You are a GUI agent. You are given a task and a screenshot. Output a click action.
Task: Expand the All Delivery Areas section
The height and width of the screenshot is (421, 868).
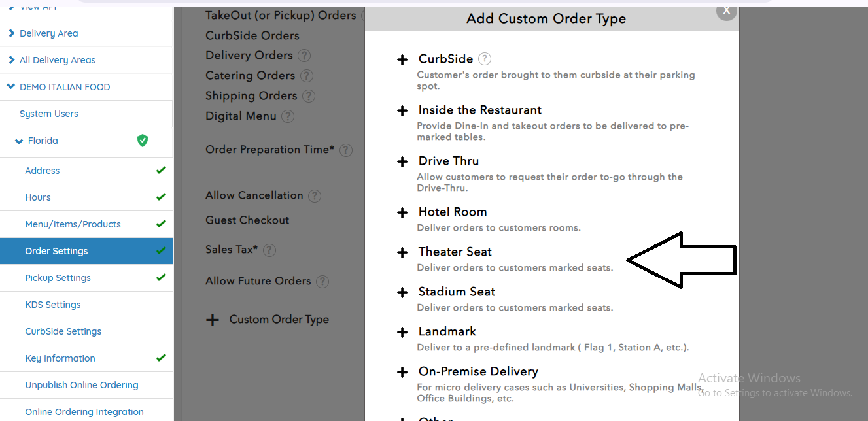click(x=11, y=60)
